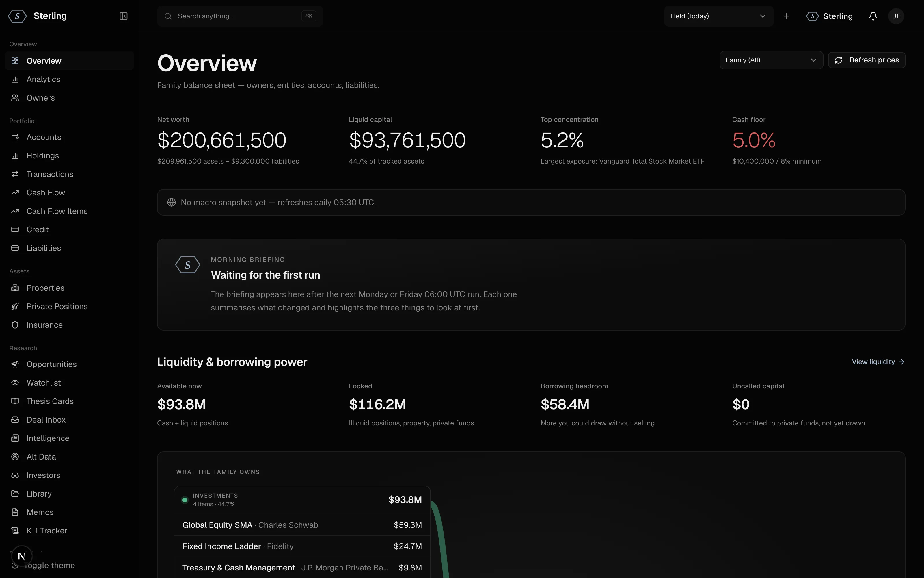Focus the Search anything field

pos(240,16)
